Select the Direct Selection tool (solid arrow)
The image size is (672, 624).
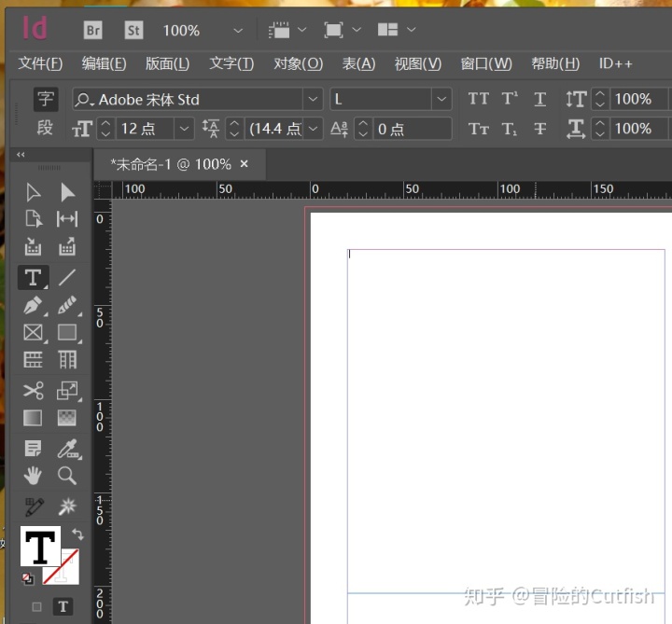67,193
